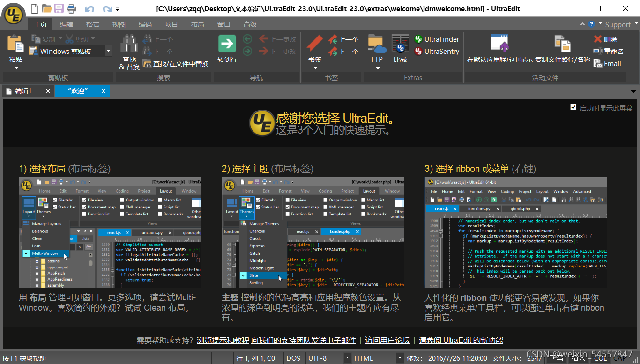The width and height of the screenshot is (640, 364).
Task: Open 向我们的支持团队发送电子邮件 link
Action: coord(304,340)
